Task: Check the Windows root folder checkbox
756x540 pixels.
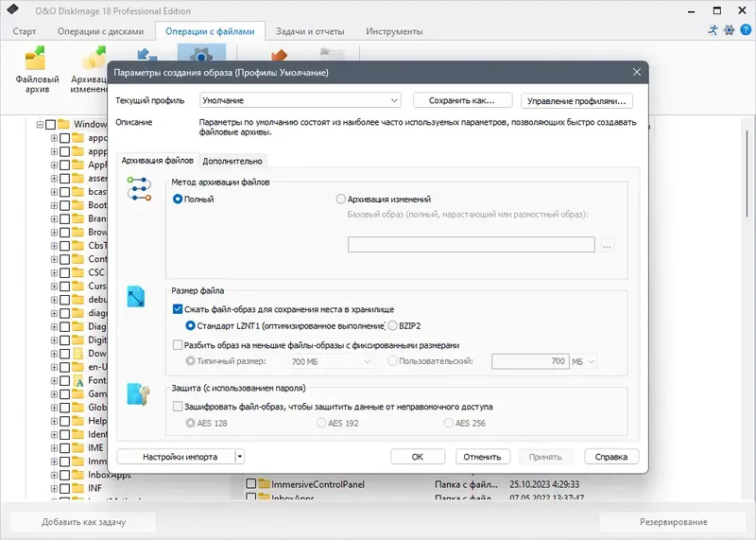Action: click(x=51, y=125)
